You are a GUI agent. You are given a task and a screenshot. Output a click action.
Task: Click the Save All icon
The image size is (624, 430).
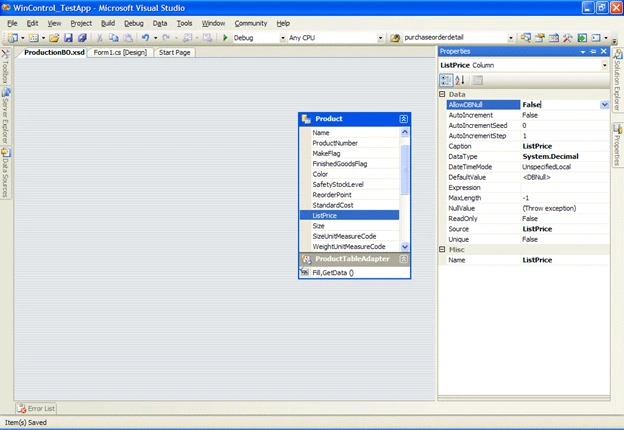click(x=82, y=38)
